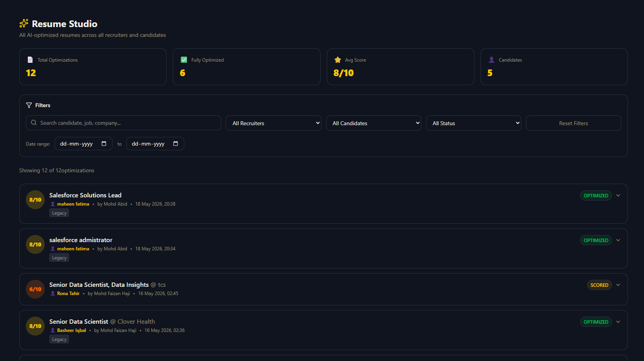Viewport: 644px width, 361px height.
Task: Open the All Status dropdown
Action: [x=473, y=123]
